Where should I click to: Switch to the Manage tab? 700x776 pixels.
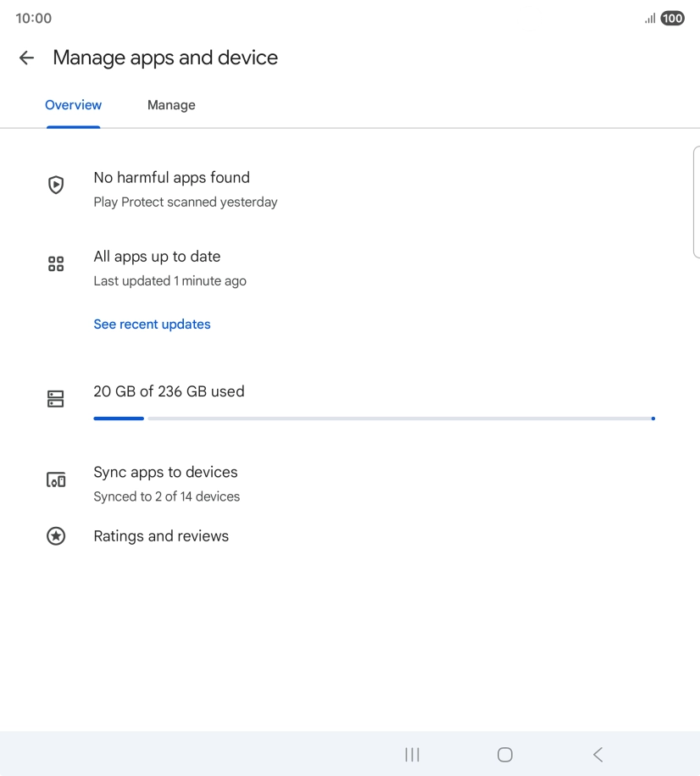pyautogui.click(x=171, y=105)
